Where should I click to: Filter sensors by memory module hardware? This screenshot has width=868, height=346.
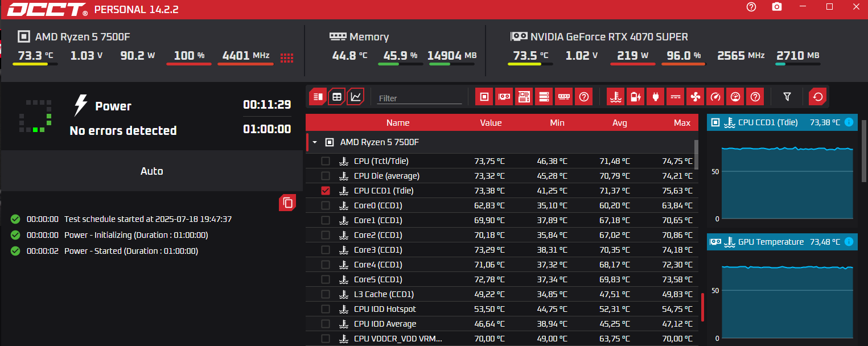(563, 97)
